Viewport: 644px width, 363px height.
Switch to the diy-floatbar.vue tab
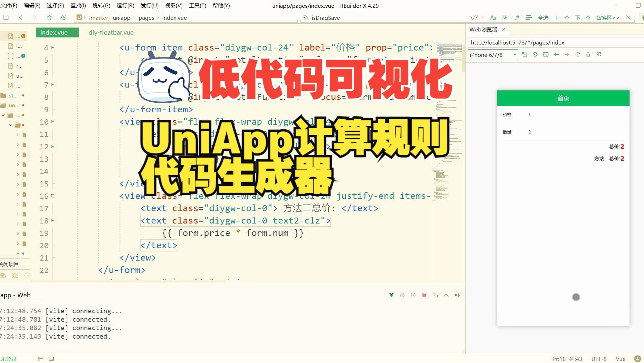pos(110,32)
